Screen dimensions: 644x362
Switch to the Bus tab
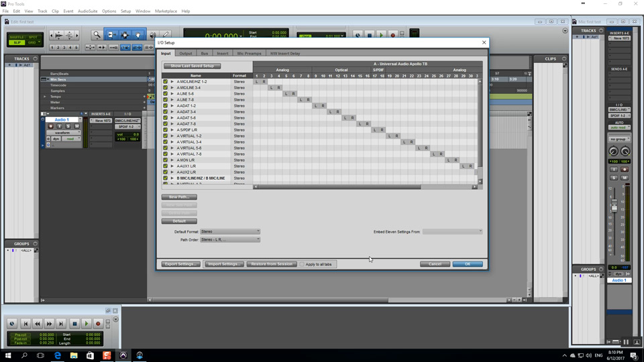pyautogui.click(x=205, y=54)
